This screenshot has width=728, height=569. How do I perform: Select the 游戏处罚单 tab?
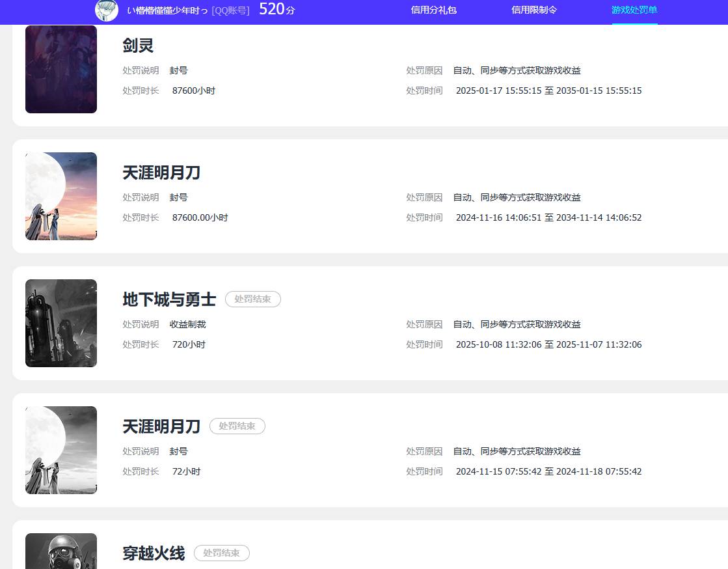tap(634, 10)
